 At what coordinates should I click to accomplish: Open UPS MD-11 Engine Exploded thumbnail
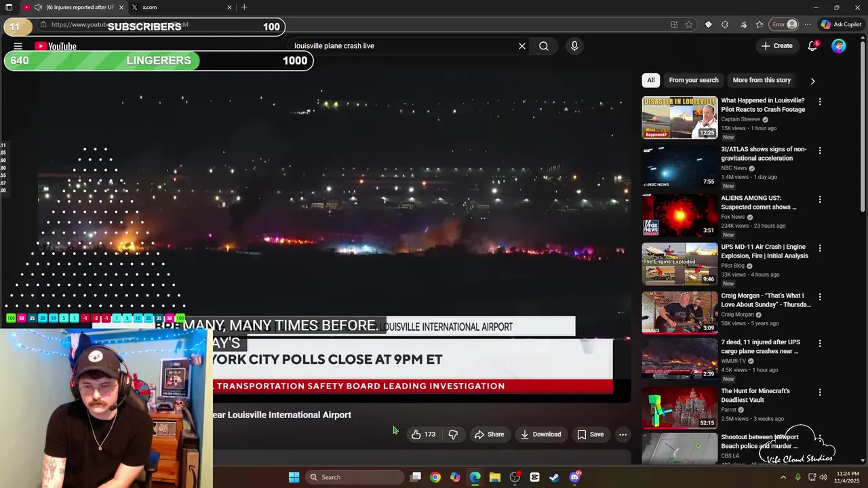[x=679, y=264]
